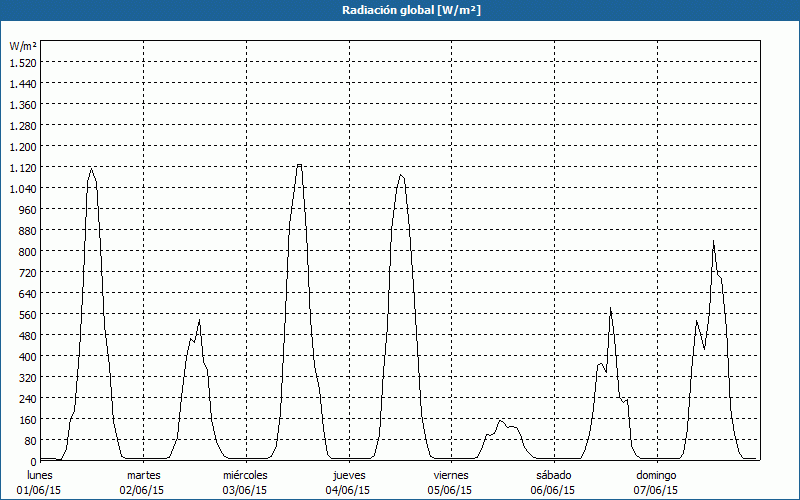The image size is (800, 500).
Task: Select the 04/06/15 date label
Action: pos(348,490)
